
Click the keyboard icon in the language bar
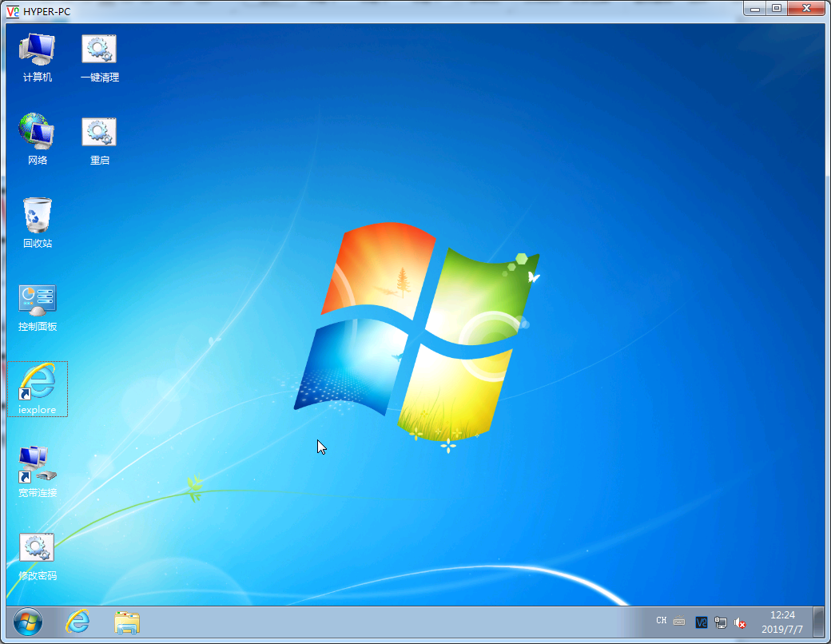click(x=679, y=622)
